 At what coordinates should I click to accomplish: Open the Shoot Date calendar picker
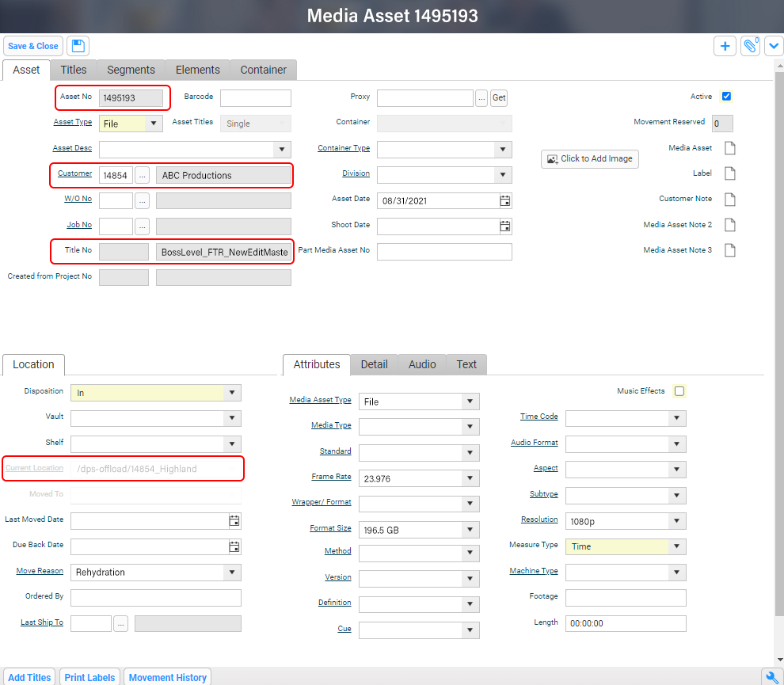coord(504,226)
